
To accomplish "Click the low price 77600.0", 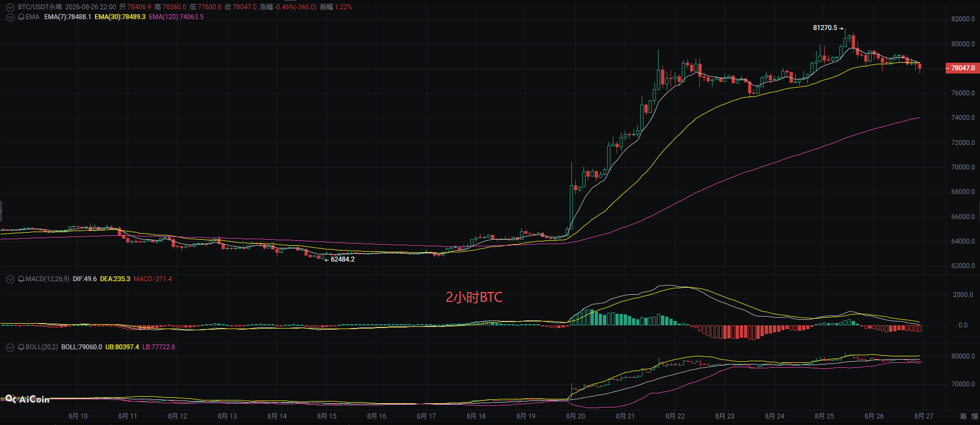I will [210, 7].
